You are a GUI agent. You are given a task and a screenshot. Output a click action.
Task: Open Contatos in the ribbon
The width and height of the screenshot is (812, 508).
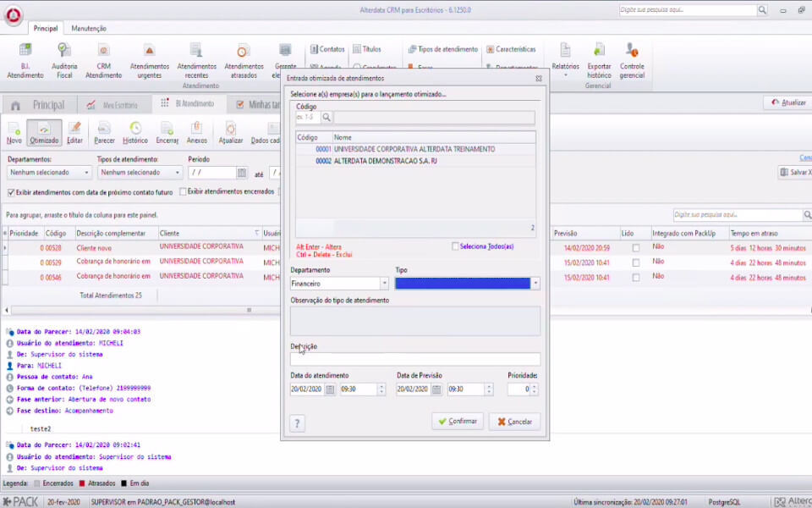tap(326, 49)
